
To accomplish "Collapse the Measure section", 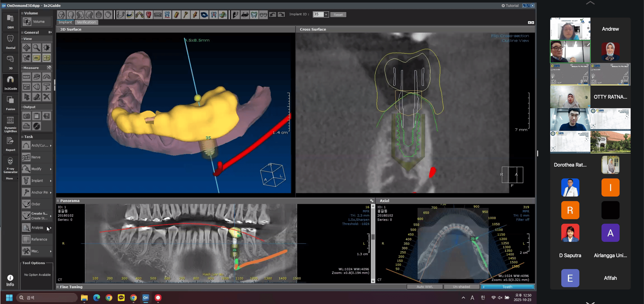I will point(22,68).
